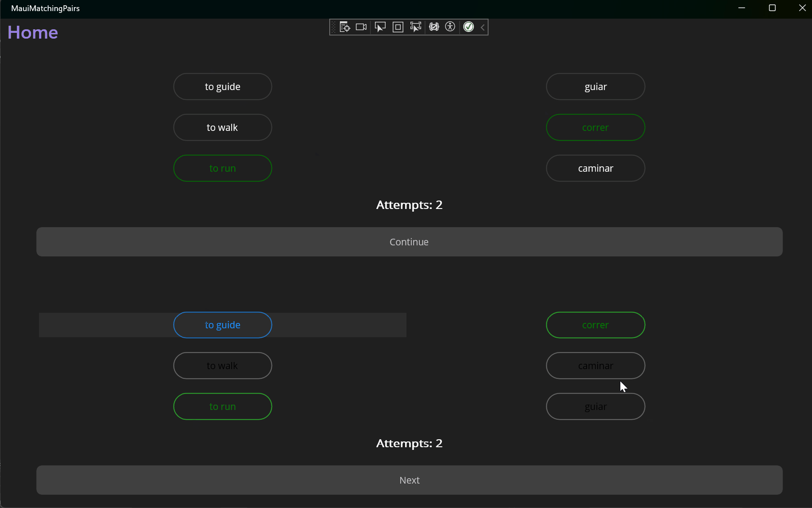
Task: Click the Continue button
Action: 409,242
